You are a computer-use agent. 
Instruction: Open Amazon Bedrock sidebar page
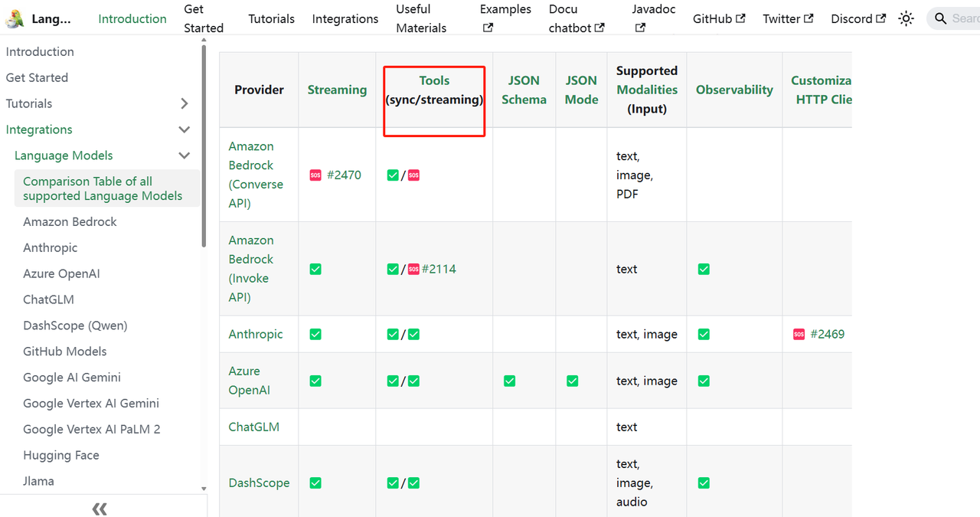tap(70, 221)
